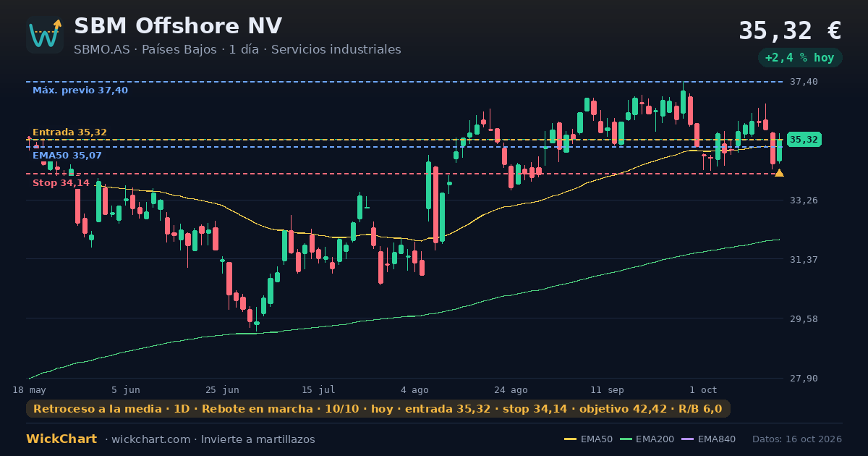The image size is (868, 456).
Task: Click the 33,26 price axis value
Action: click(x=804, y=200)
